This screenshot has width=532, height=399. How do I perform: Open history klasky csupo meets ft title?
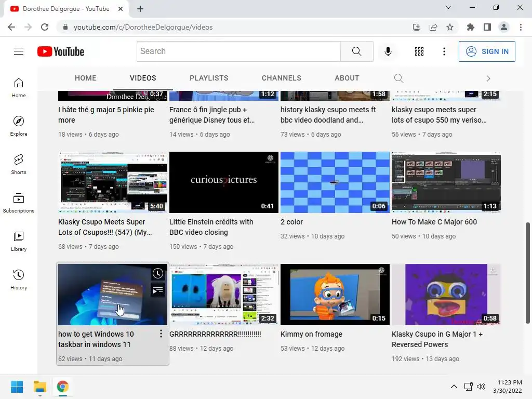tap(328, 115)
